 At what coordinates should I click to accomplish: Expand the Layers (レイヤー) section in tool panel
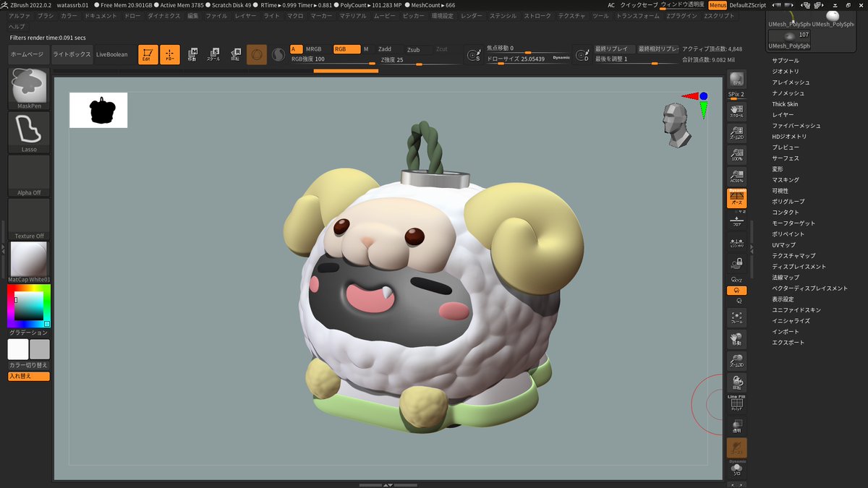[783, 115]
